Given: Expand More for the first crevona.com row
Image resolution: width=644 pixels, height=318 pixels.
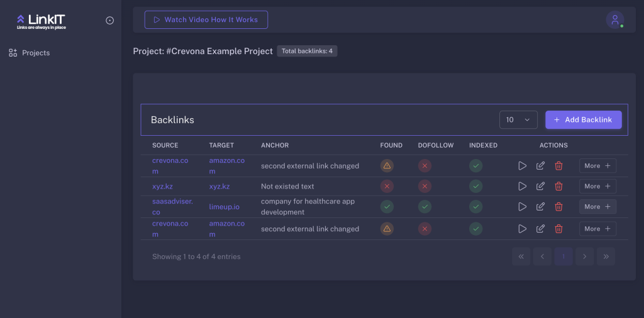Looking at the screenshot, I should pyautogui.click(x=597, y=166).
